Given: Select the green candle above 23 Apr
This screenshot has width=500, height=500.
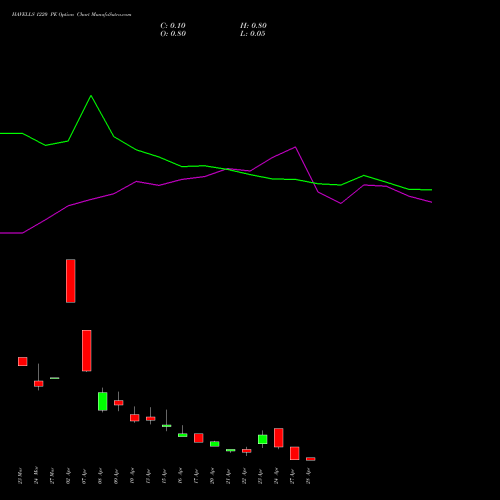Looking at the screenshot, I should (263, 439).
